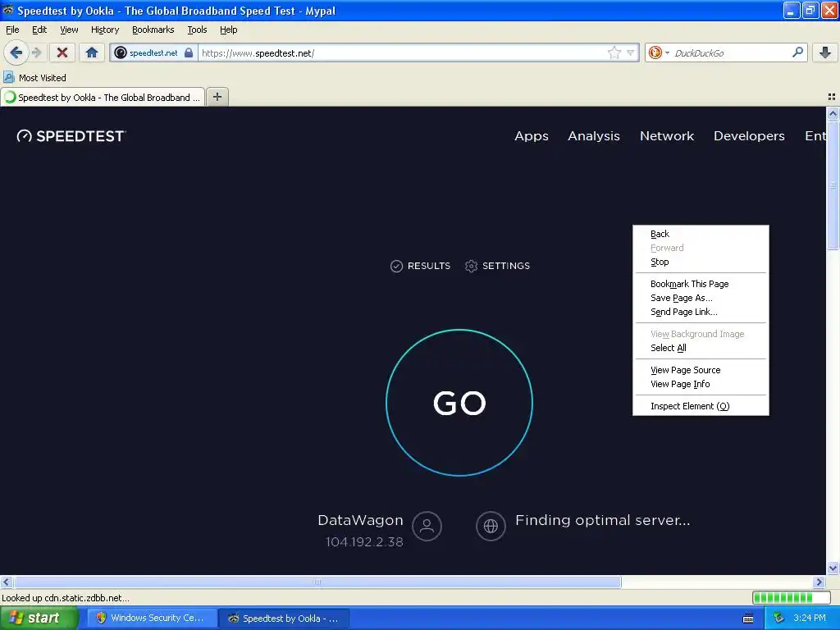
Task: Choose Back from the context menu
Action: pos(701,234)
